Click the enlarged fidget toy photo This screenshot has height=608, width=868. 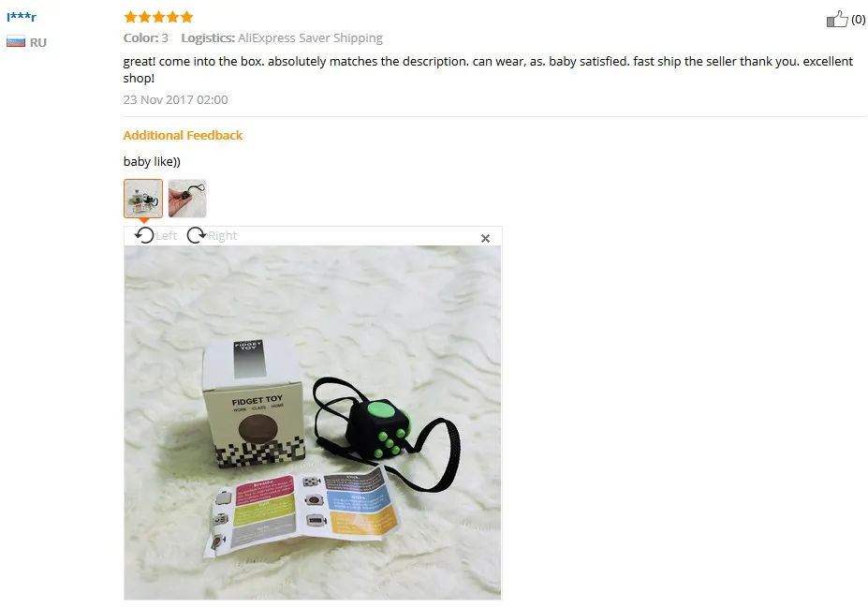click(312, 423)
